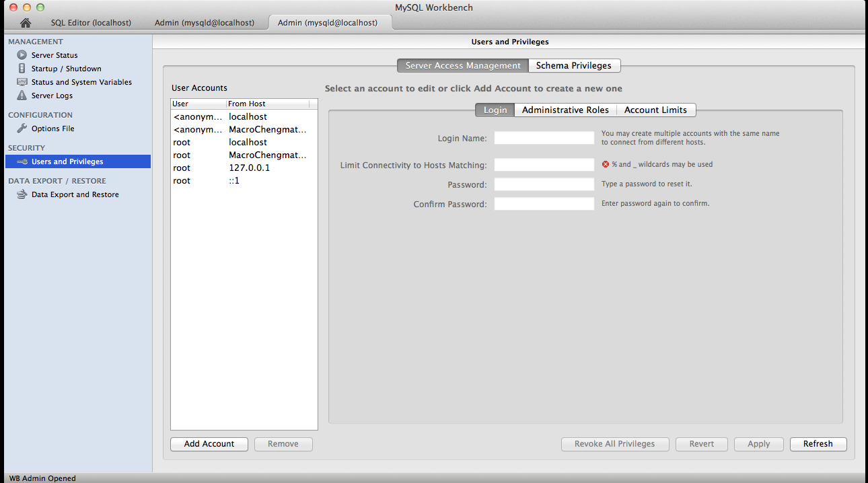
Task: Select root at localhost account row
Action: coord(244,142)
